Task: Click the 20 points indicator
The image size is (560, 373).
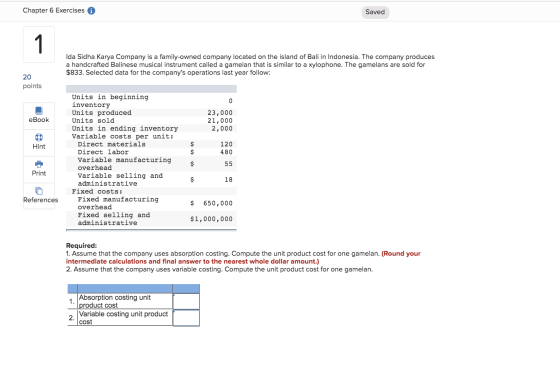Action: click(x=32, y=81)
